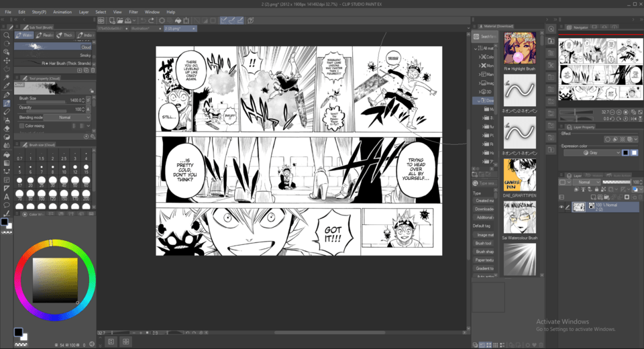Click the New file toolbar icon

112,20
